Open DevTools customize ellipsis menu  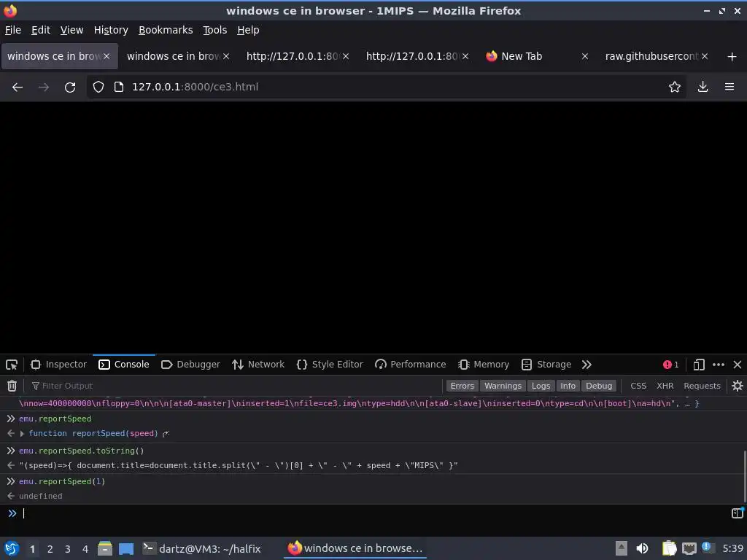coord(719,365)
